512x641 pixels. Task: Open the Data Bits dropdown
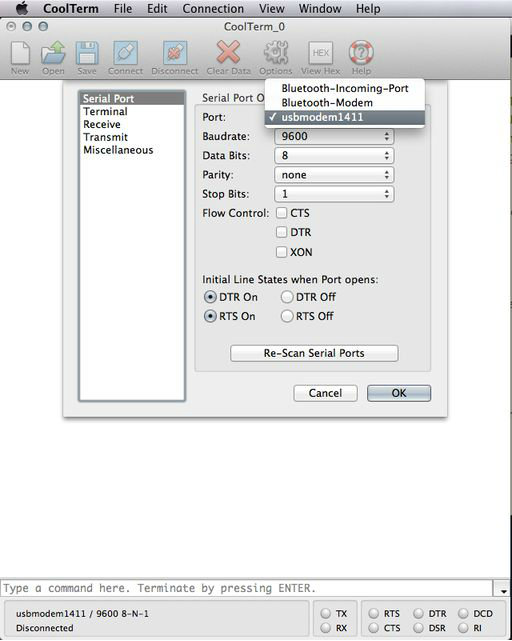point(334,155)
